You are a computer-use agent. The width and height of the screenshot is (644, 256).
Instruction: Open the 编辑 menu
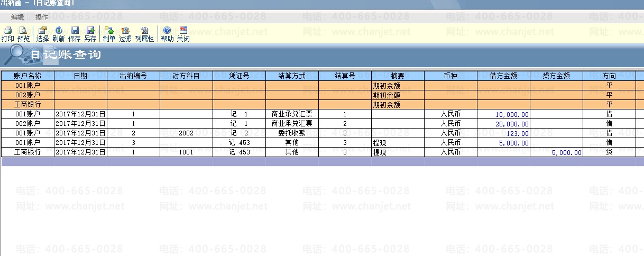pos(17,17)
